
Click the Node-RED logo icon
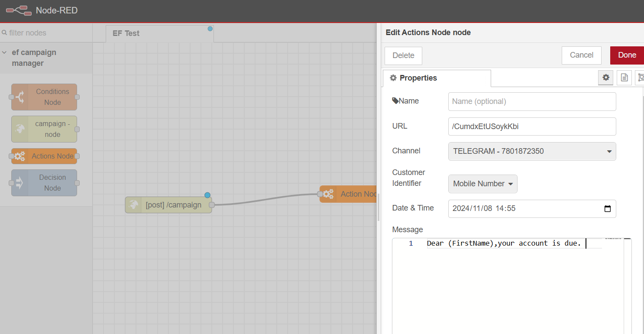(19, 10)
